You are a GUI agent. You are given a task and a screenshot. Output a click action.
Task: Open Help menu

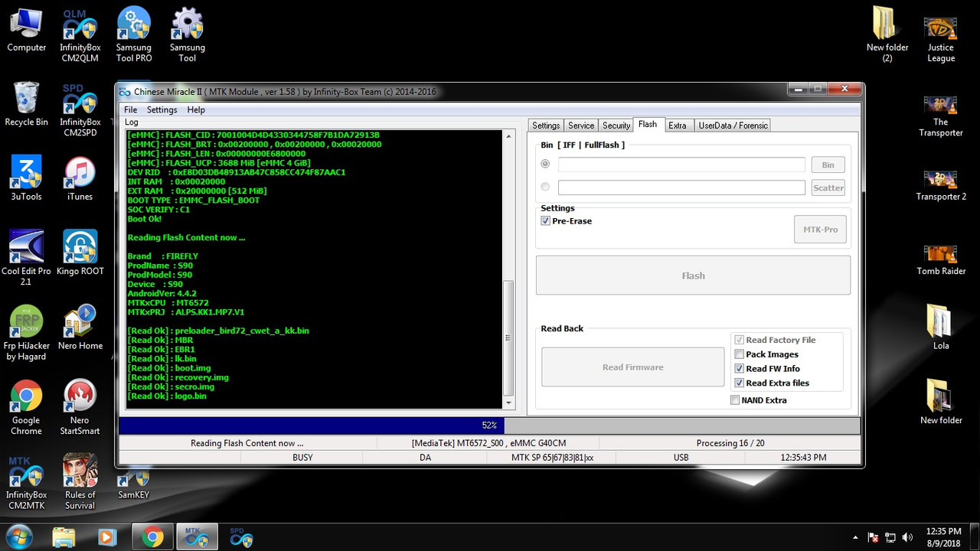pyautogui.click(x=196, y=110)
